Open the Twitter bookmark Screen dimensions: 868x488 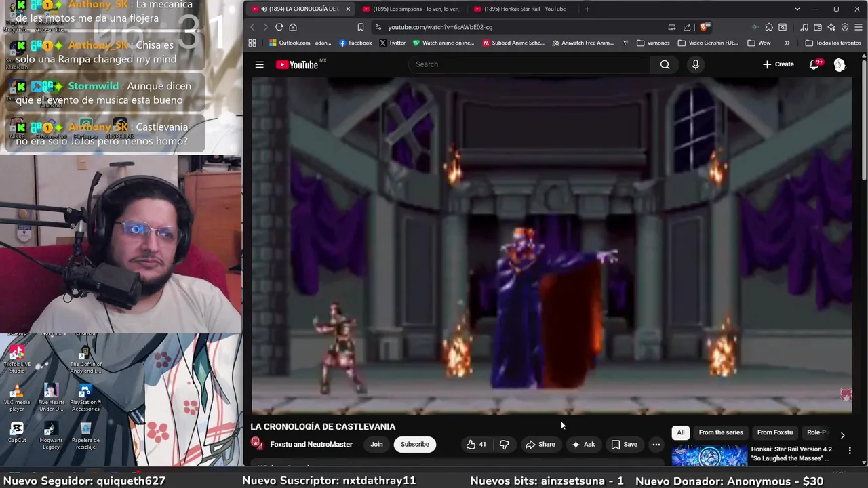point(392,43)
